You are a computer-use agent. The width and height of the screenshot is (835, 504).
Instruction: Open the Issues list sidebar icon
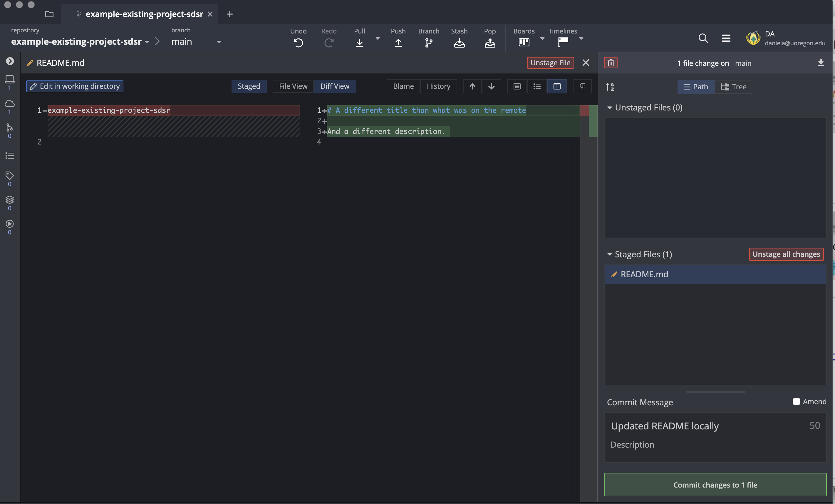click(9, 155)
